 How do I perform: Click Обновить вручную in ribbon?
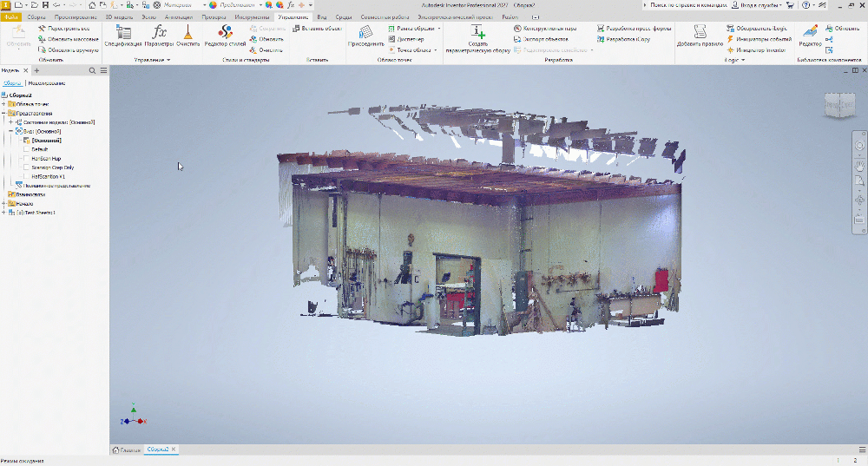pyautogui.click(x=68, y=50)
